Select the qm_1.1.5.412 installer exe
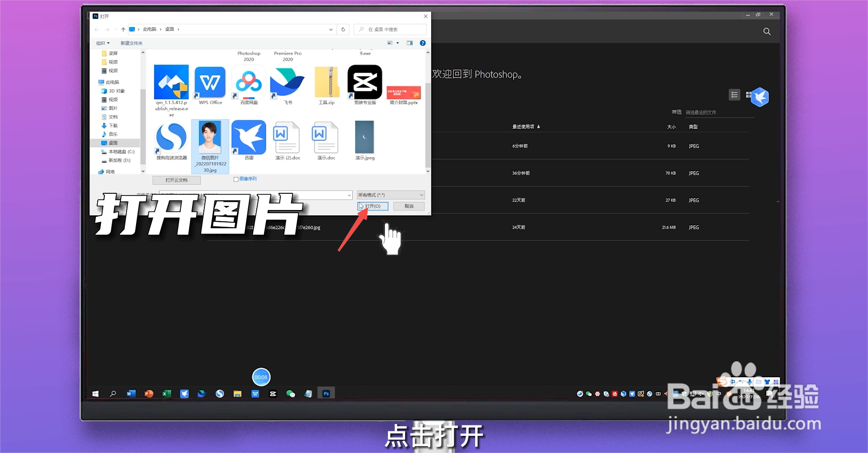 click(x=171, y=90)
